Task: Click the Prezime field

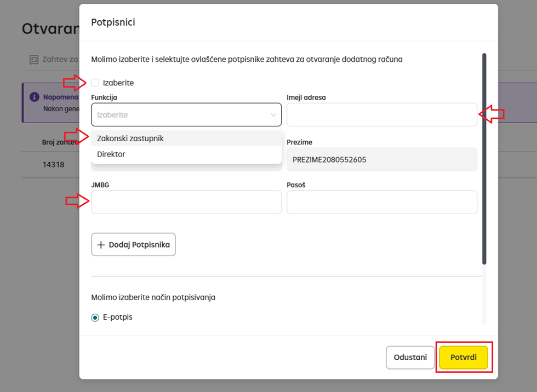Action: coord(382,159)
